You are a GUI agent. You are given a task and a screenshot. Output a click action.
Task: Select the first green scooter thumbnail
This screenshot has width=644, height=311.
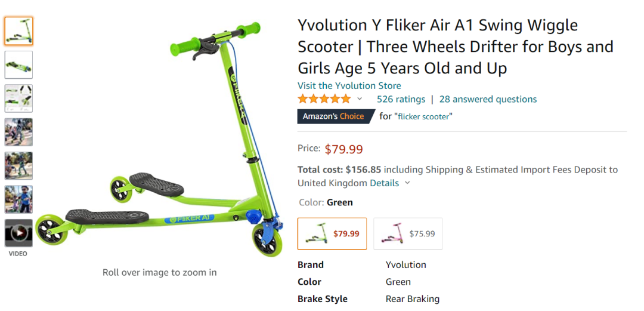click(x=18, y=31)
